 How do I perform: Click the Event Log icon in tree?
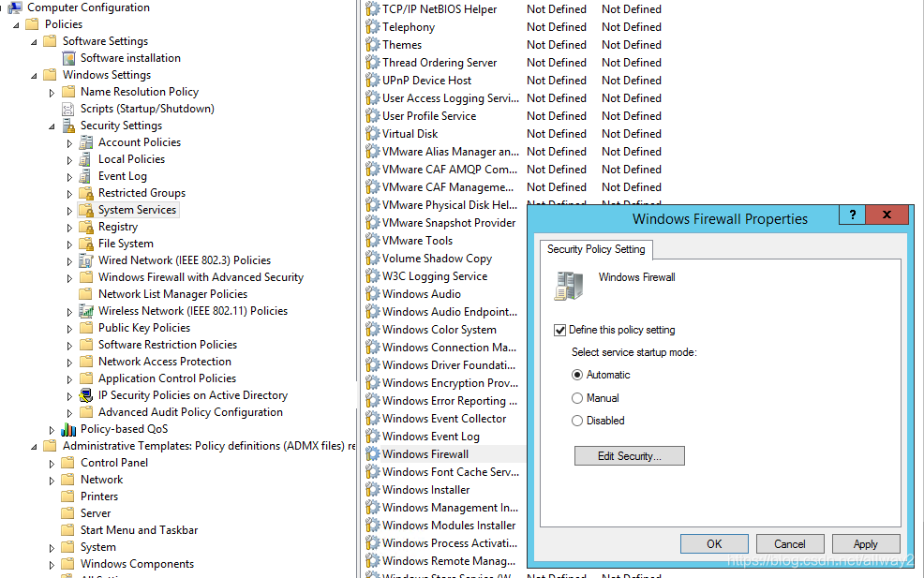point(86,176)
